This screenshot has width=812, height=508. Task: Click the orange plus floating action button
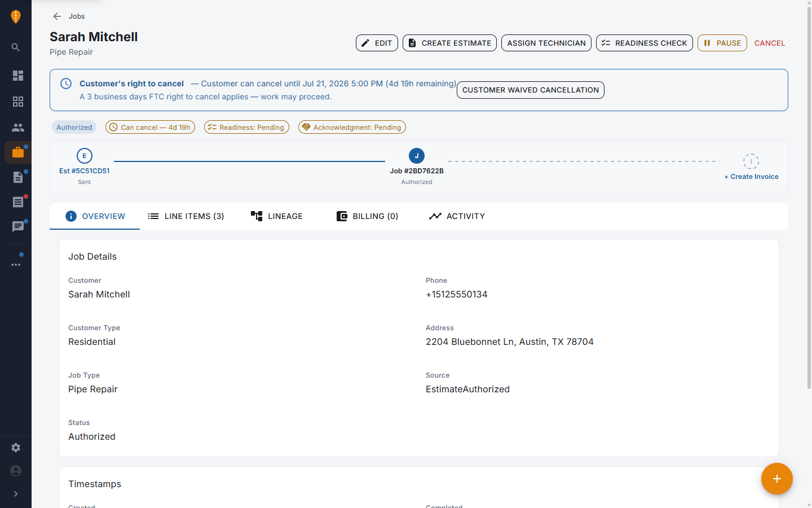pos(777,479)
